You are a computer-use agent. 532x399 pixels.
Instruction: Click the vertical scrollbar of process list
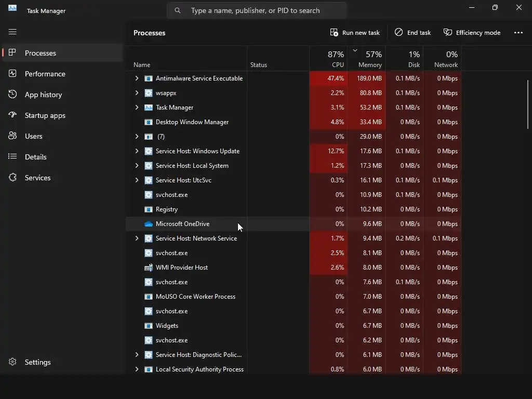(x=528, y=104)
